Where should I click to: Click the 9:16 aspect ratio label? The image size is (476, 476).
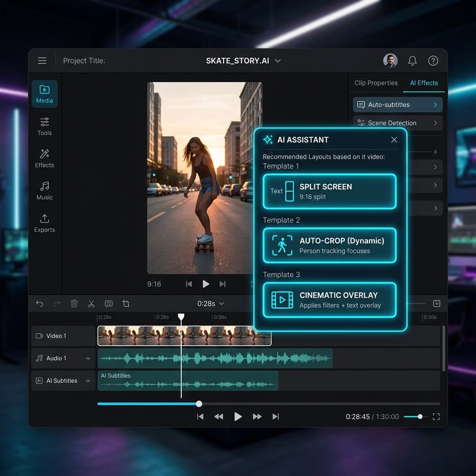point(154,284)
